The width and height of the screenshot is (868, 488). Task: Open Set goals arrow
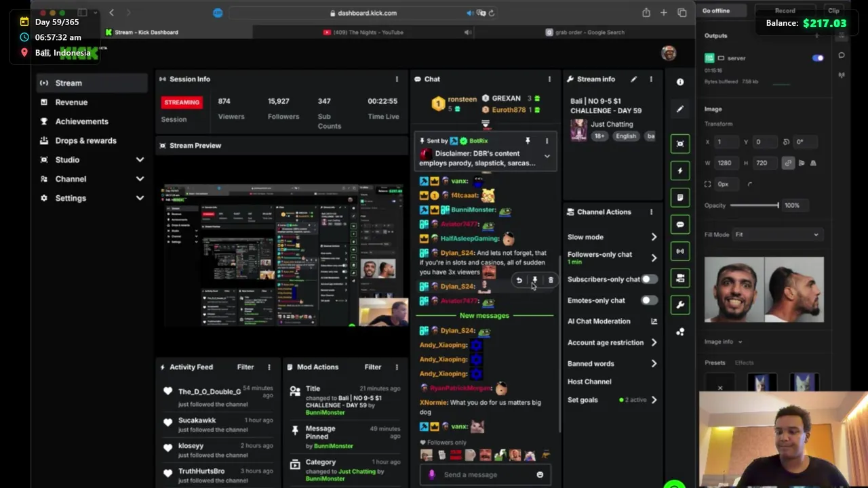tap(654, 400)
